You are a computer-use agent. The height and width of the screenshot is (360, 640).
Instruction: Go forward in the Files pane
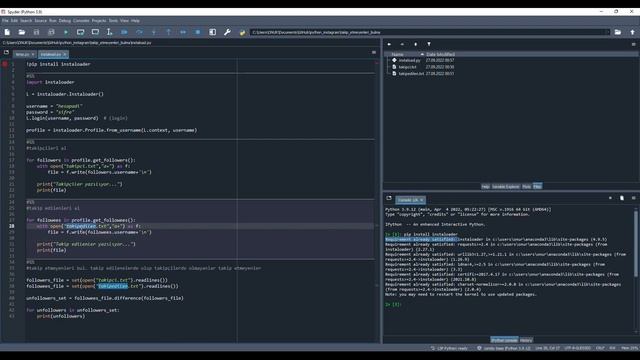coord(402,44)
